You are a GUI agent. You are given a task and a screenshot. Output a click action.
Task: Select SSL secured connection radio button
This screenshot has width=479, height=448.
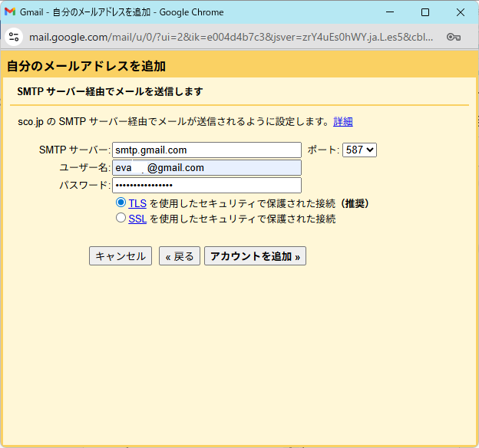click(121, 218)
